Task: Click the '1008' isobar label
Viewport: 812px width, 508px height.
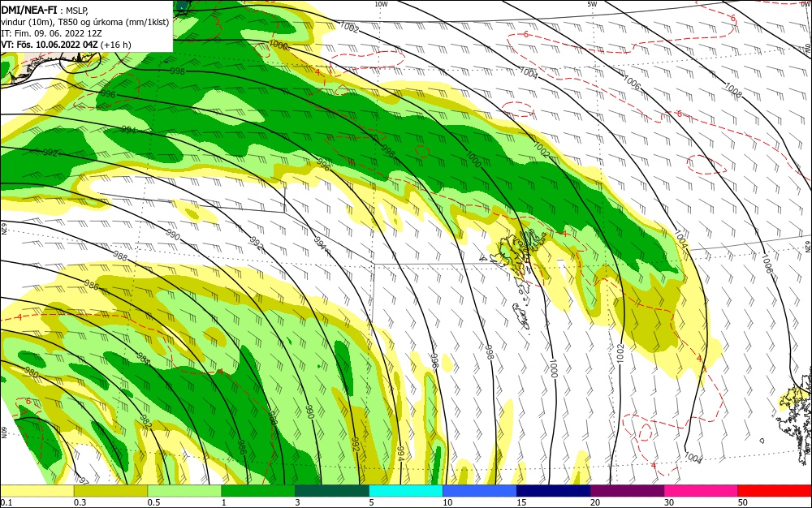Action: [733, 91]
